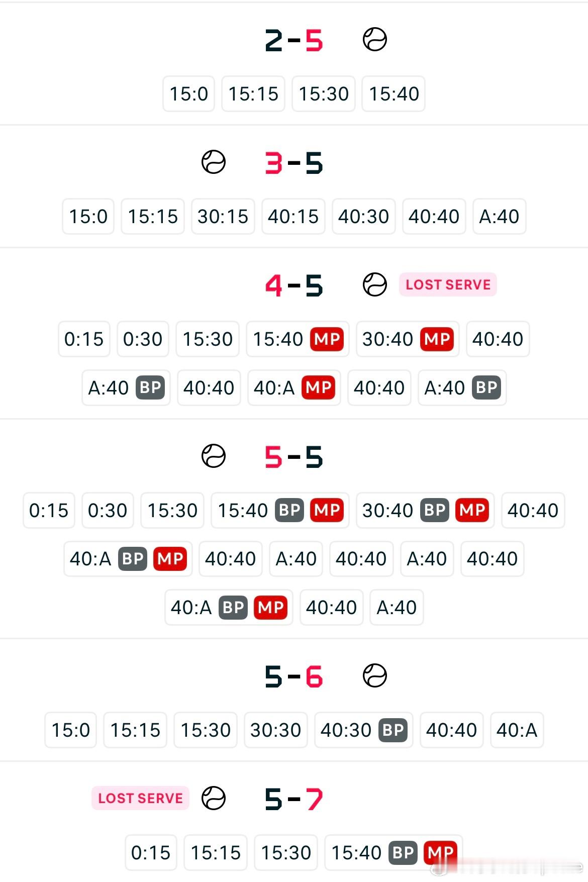Click the tennis ball icon beside 2-5
588x882 pixels.
(x=375, y=40)
